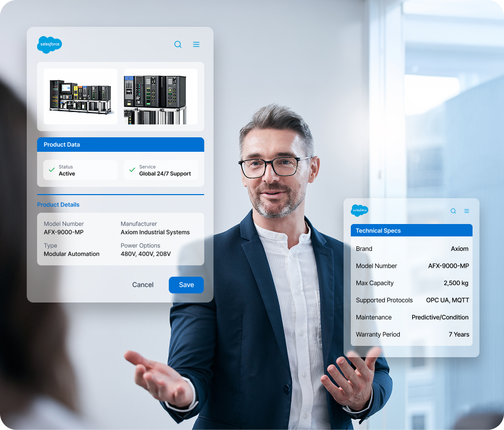This screenshot has height=430, width=504.
Task: Click the protocols value OPC UA, MQTT
Action: (x=447, y=300)
